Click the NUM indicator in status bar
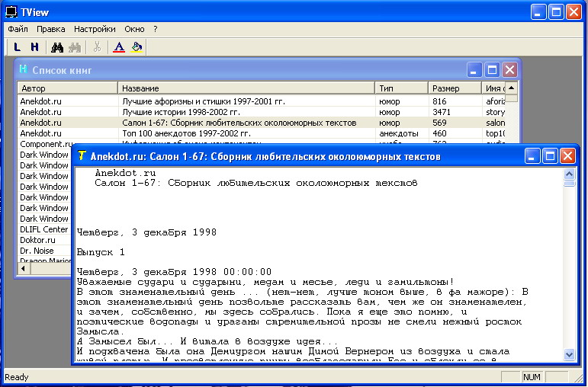This screenshot has width=588, height=387. pos(532,377)
